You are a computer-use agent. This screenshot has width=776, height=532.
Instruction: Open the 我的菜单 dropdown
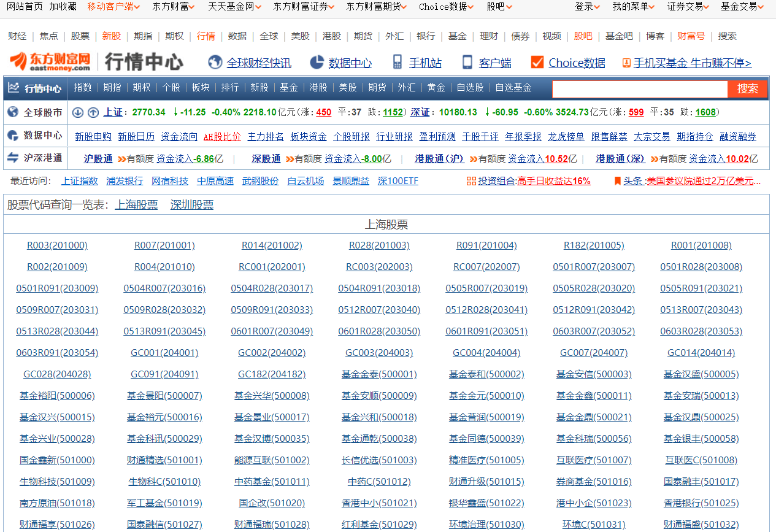click(x=635, y=7)
